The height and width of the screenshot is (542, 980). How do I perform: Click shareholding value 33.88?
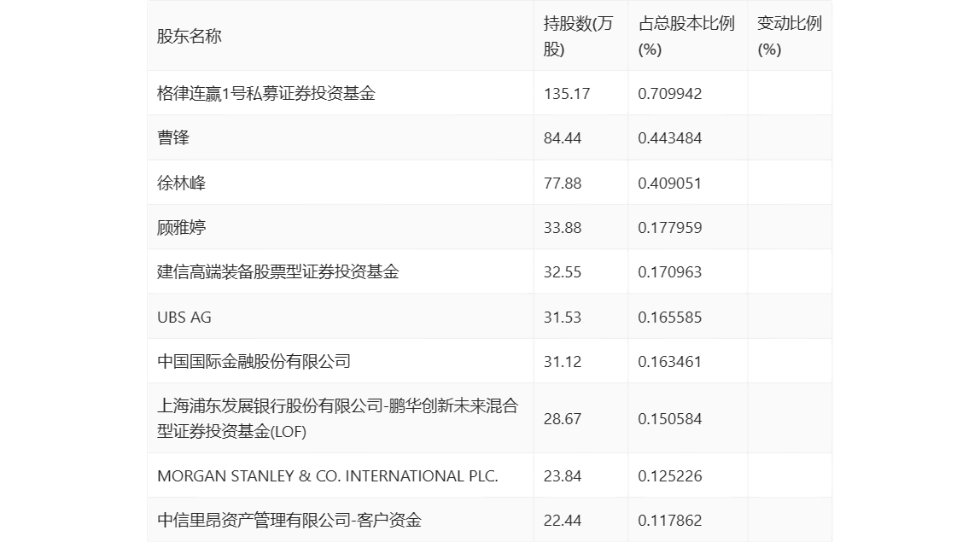coord(563,228)
